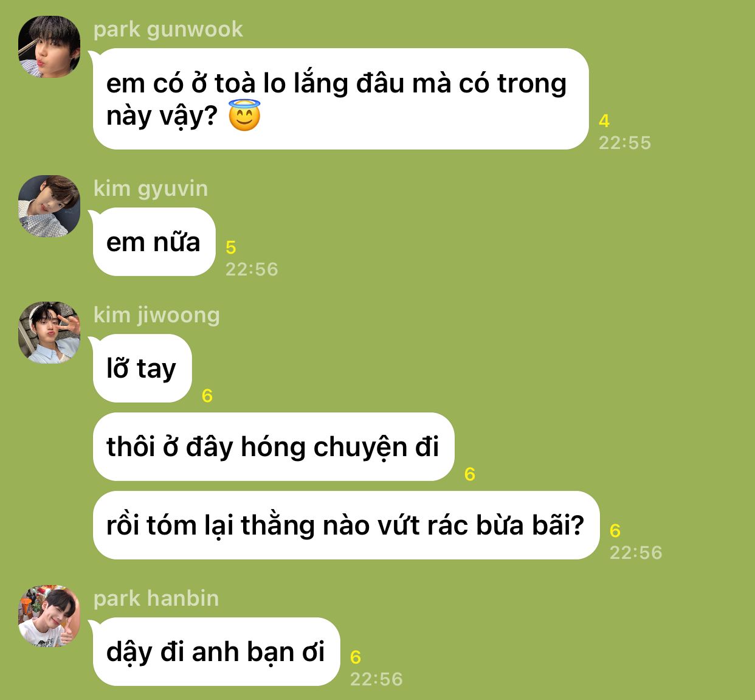This screenshot has height=700, width=755.
Task: Click read count 5 beside 'em nữa'
Action: [x=231, y=248]
